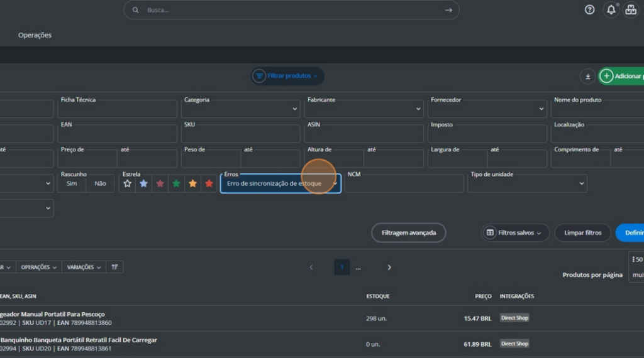Focus the NCM input field
Viewport: 644px width, 358px height.
coord(404,184)
